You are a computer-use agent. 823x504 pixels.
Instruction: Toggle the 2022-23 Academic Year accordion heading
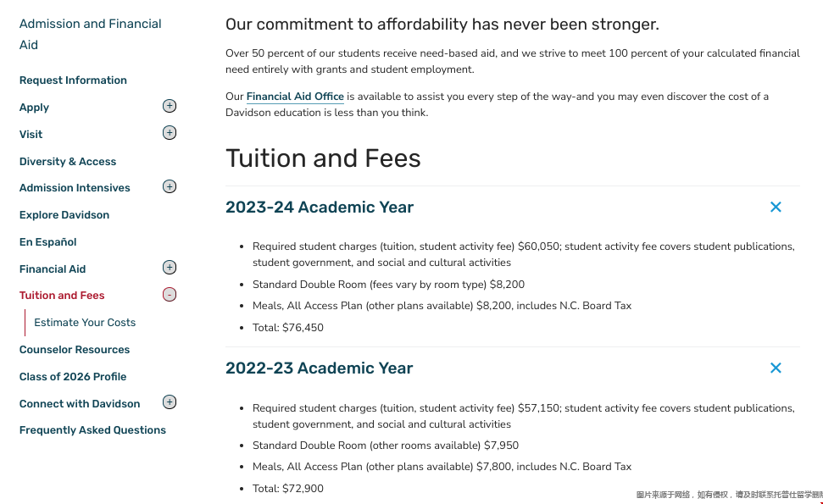(320, 368)
